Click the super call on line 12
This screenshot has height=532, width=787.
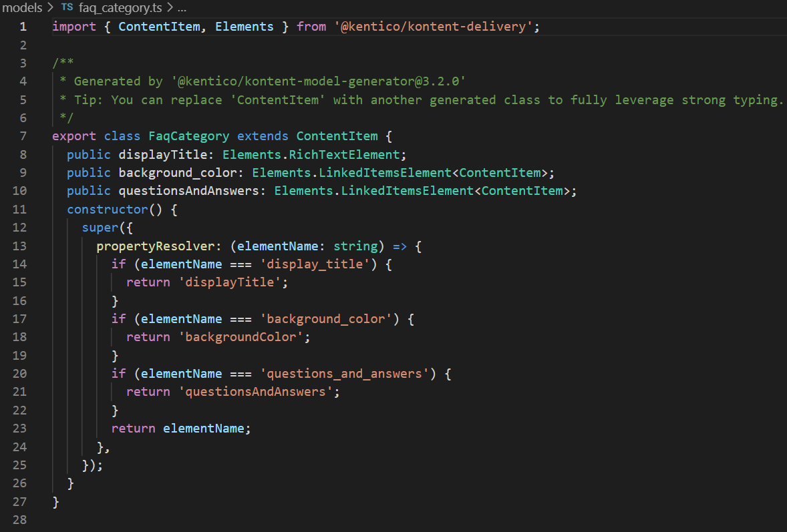[100, 227]
